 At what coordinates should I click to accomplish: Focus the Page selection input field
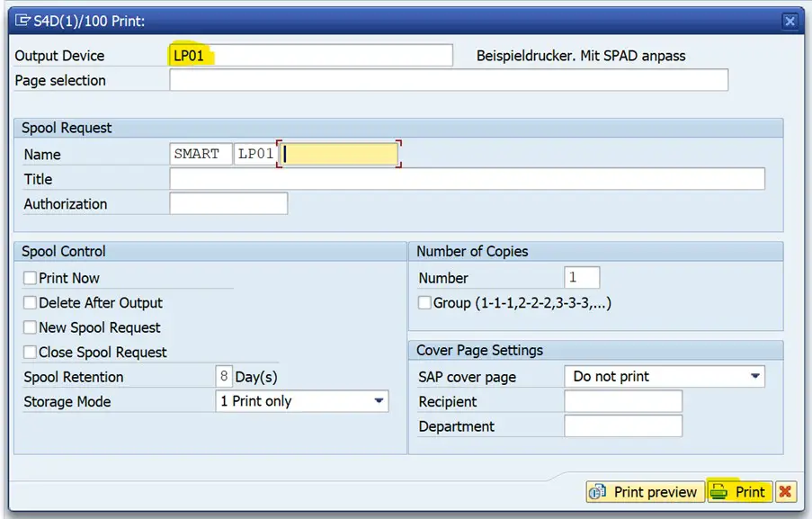[x=448, y=80]
